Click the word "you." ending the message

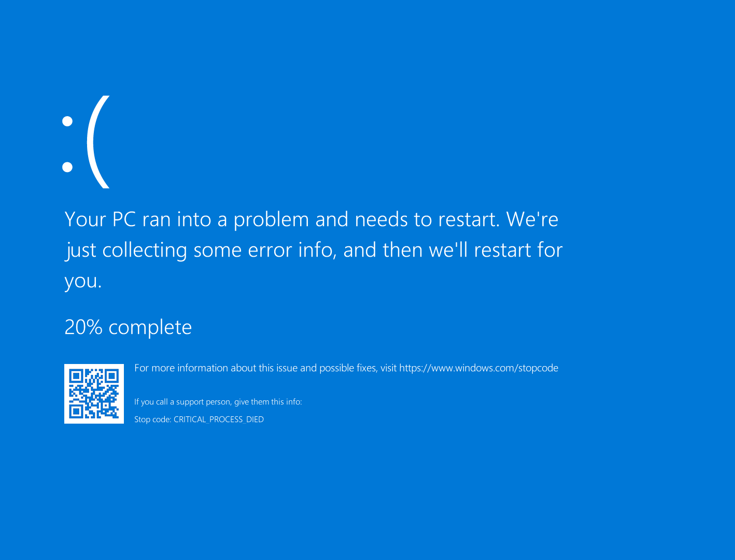(83, 281)
